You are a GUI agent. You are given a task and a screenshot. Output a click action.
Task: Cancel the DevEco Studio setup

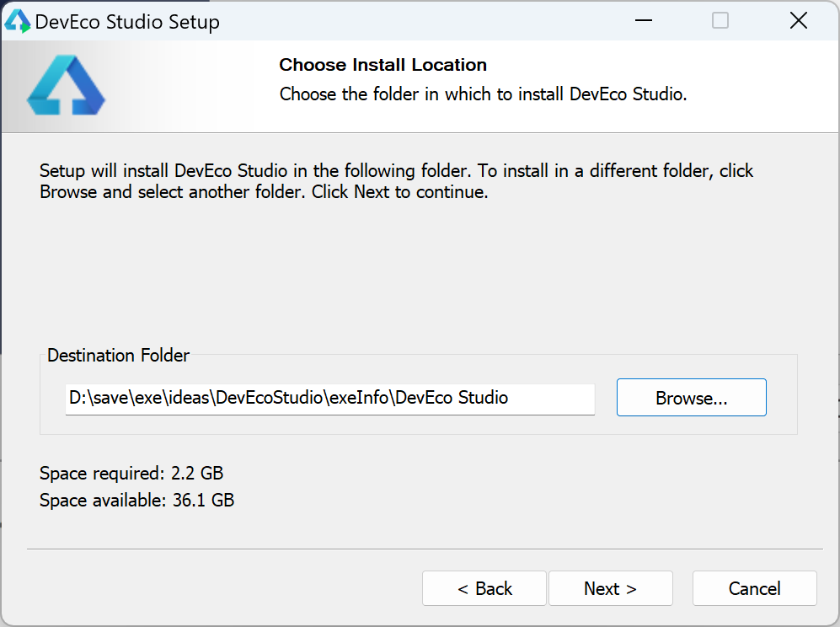[x=754, y=588]
